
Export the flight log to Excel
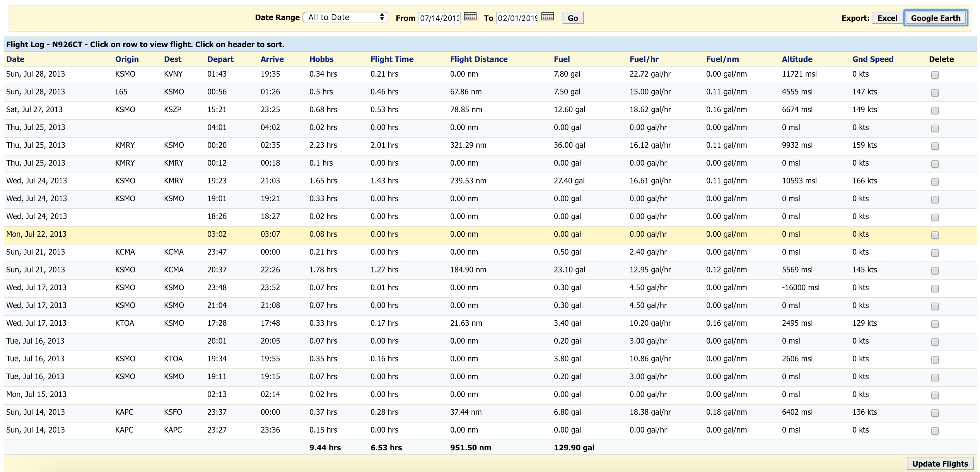[887, 18]
